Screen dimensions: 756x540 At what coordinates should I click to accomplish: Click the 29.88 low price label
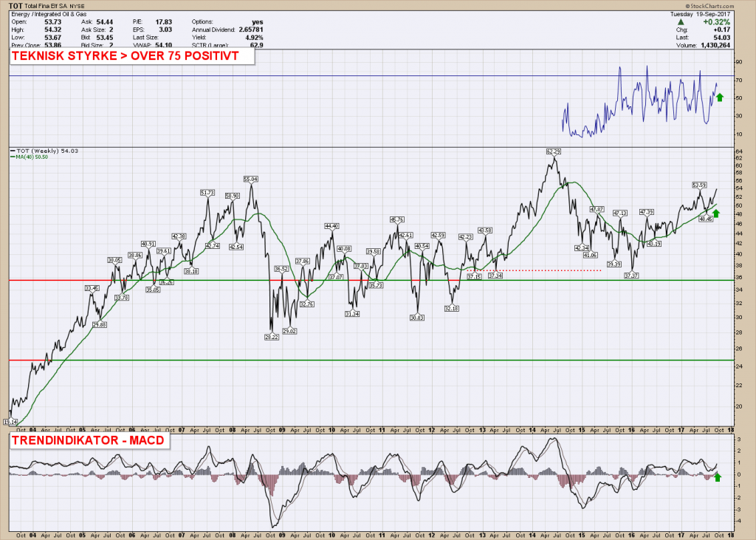pyautogui.click(x=100, y=325)
